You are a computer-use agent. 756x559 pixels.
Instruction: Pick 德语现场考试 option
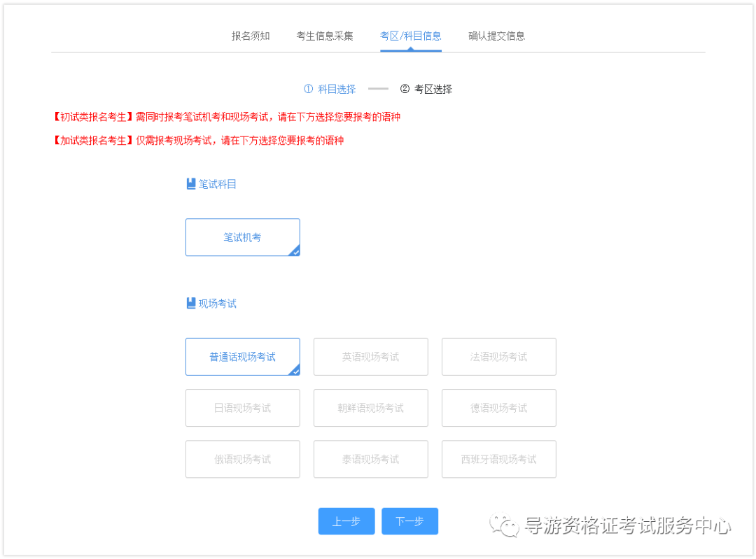coord(498,408)
